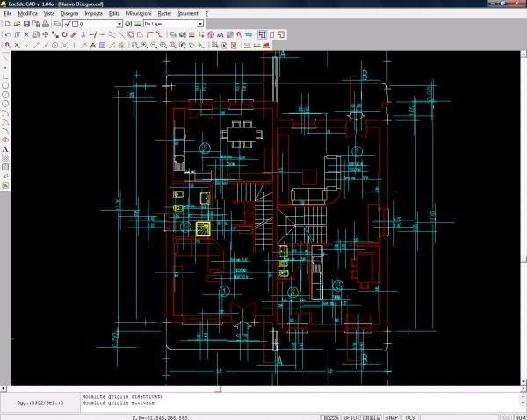Open the Strumenti menu
527x420 pixels.
[x=188, y=14]
